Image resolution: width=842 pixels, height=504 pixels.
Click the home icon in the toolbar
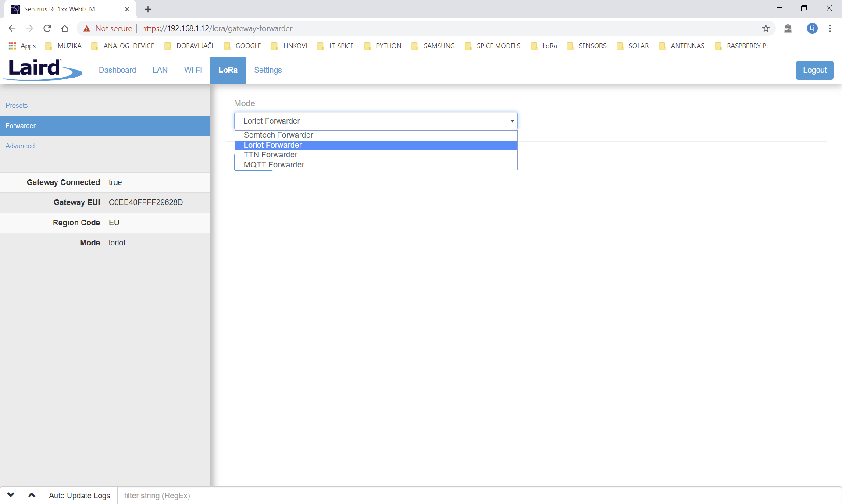tap(64, 28)
